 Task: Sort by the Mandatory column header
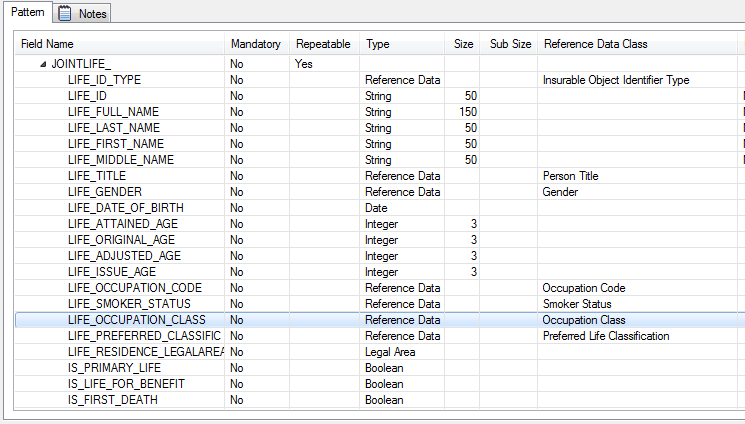[257, 44]
